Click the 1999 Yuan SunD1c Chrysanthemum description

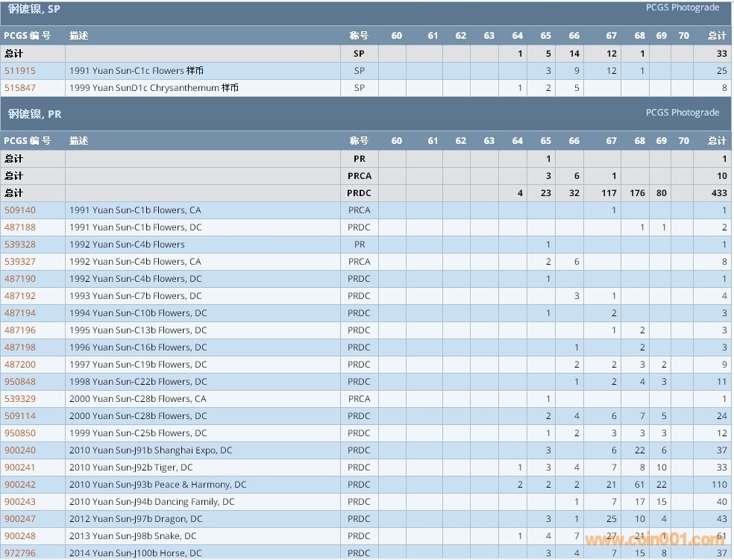click(x=154, y=88)
